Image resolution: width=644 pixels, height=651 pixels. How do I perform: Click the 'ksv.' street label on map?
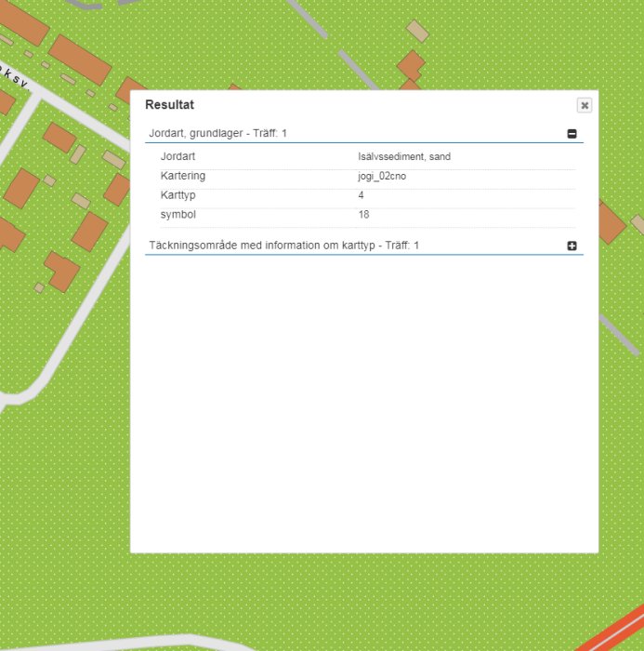click(x=16, y=79)
